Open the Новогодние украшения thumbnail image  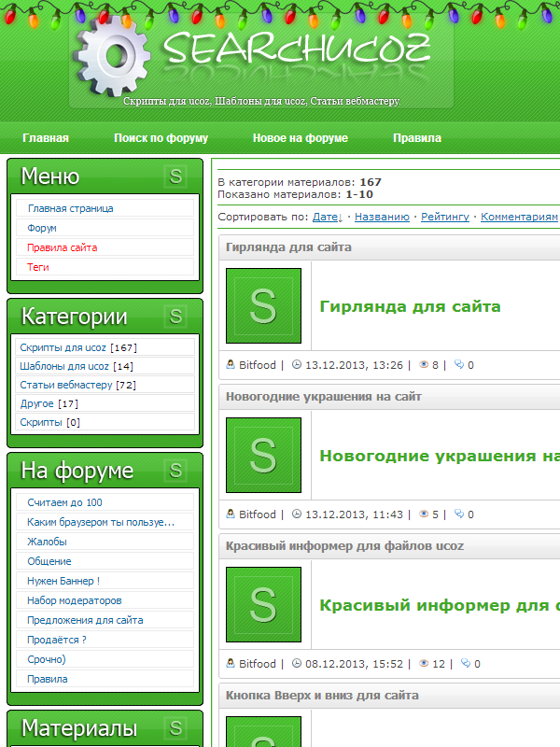pos(263,455)
